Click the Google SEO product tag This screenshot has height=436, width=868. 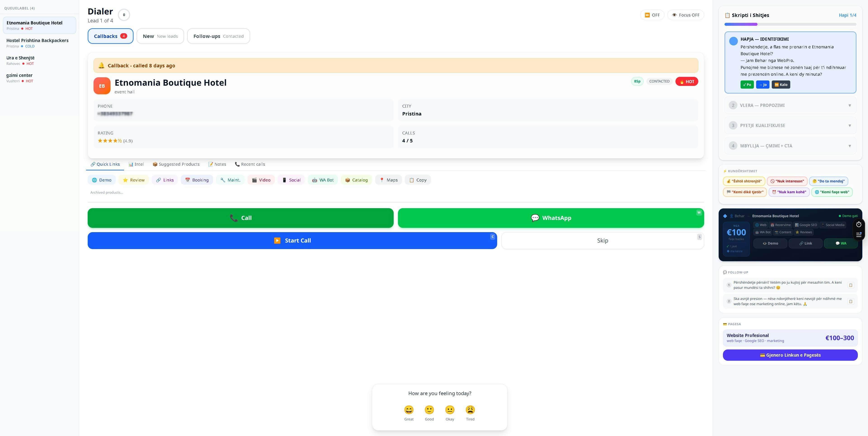(806, 225)
